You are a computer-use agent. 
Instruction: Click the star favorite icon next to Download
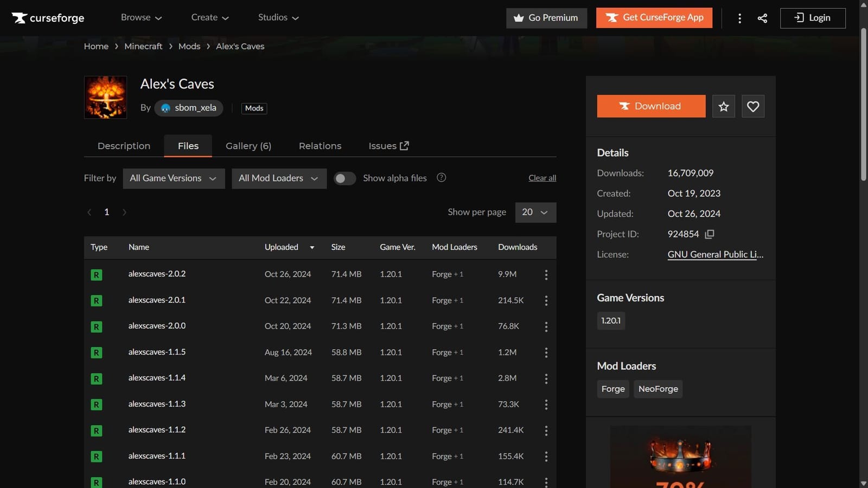(724, 106)
